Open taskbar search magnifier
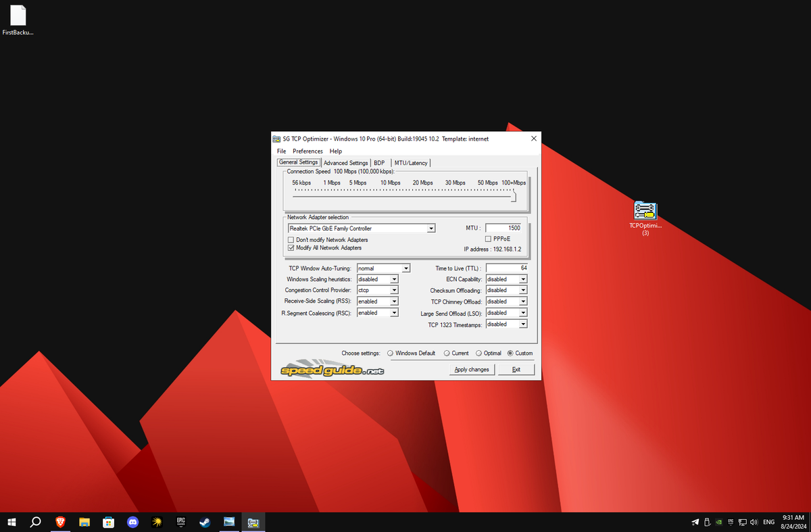This screenshot has height=532, width=811. tap(36, 522)
